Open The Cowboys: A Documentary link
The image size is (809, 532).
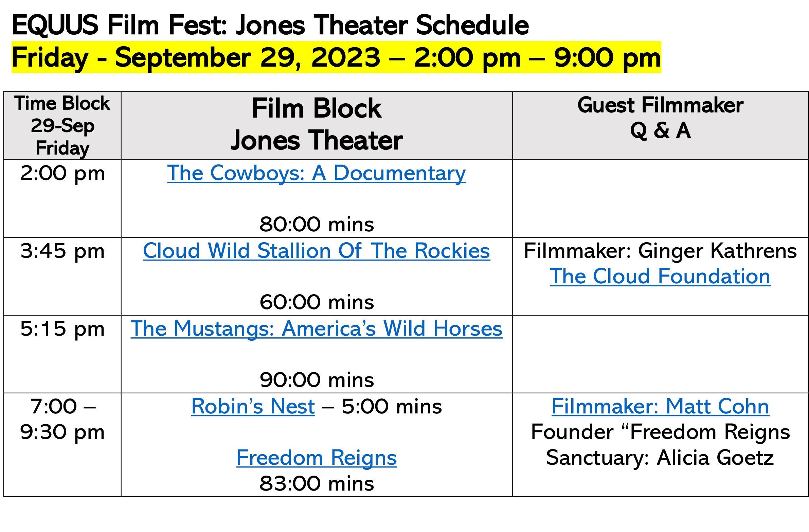tap(317, 173)
